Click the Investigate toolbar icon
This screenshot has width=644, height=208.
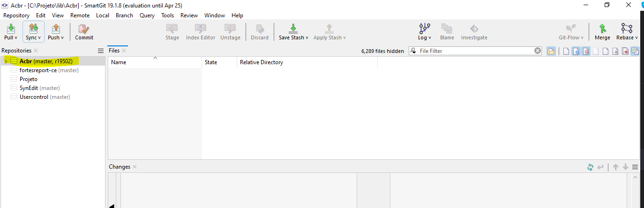474,31
